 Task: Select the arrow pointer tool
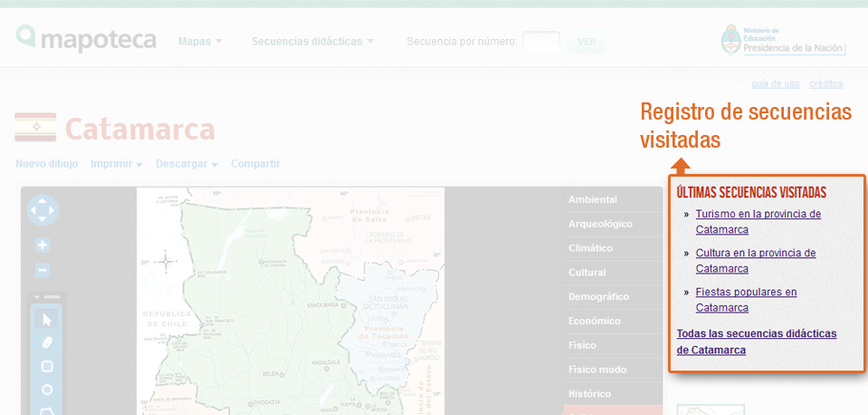click(x=47, y=319)
